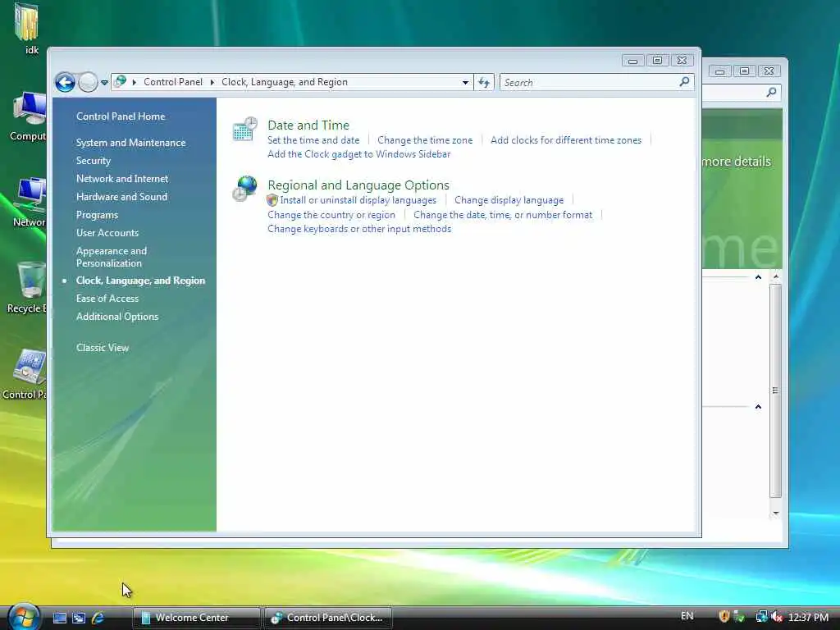Click Install or uninstall display languages
The image size is (840, 630).
358,200
